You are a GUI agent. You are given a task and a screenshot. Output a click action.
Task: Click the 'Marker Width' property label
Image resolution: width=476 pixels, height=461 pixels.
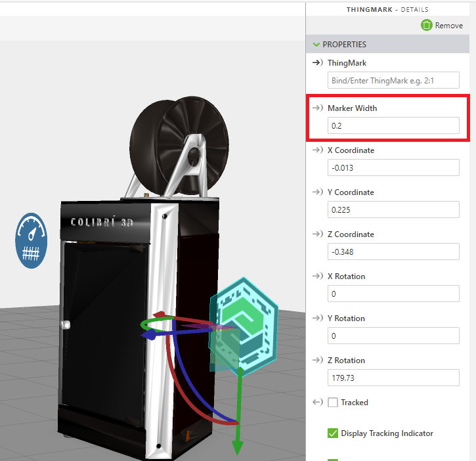tap(352, 108)
